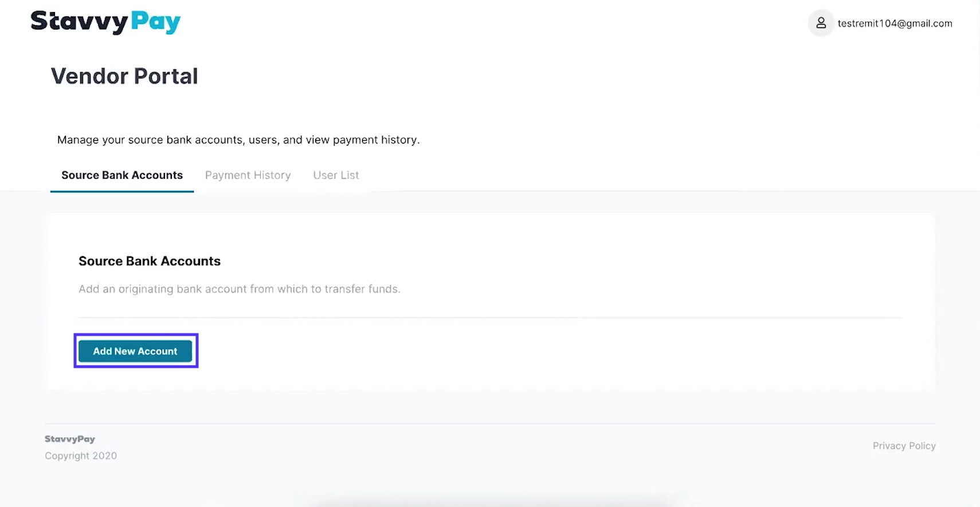Click the 'Manage your source bank accounts' text
This screenshot has height=507, width=980.
click(238, 140)
